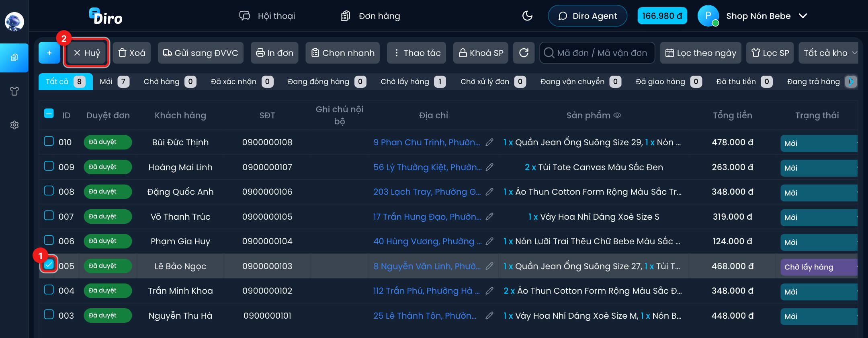Open the Diro Agent chat
The image size is (868, 338).
pos(588,16)
